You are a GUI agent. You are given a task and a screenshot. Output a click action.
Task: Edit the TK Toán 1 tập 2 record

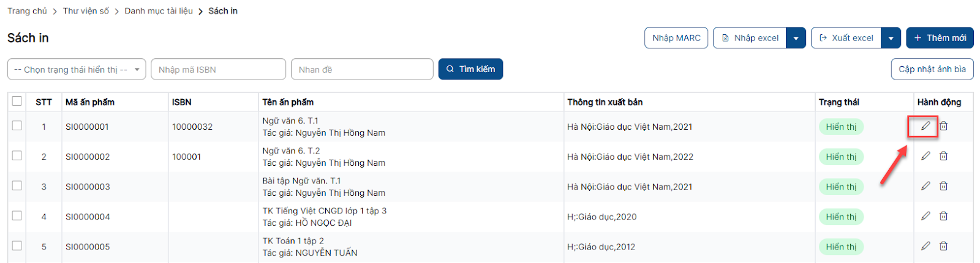[x=925, y=246]
